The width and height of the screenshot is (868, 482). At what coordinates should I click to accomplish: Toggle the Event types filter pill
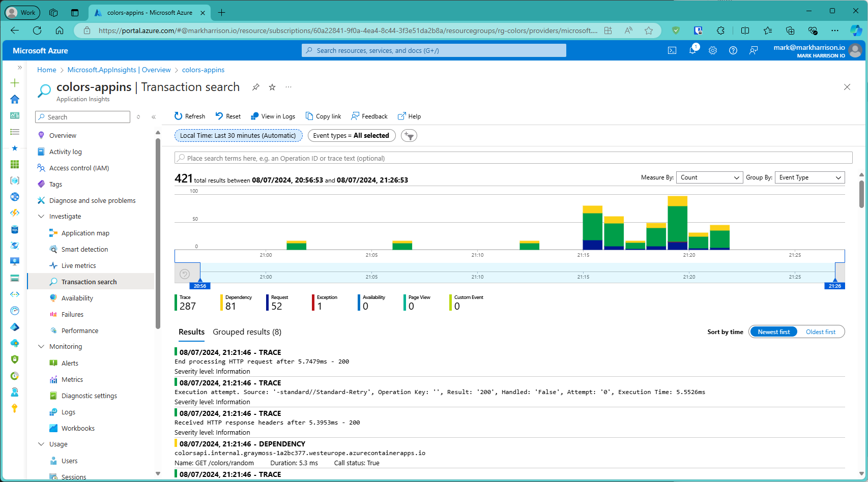351,136
